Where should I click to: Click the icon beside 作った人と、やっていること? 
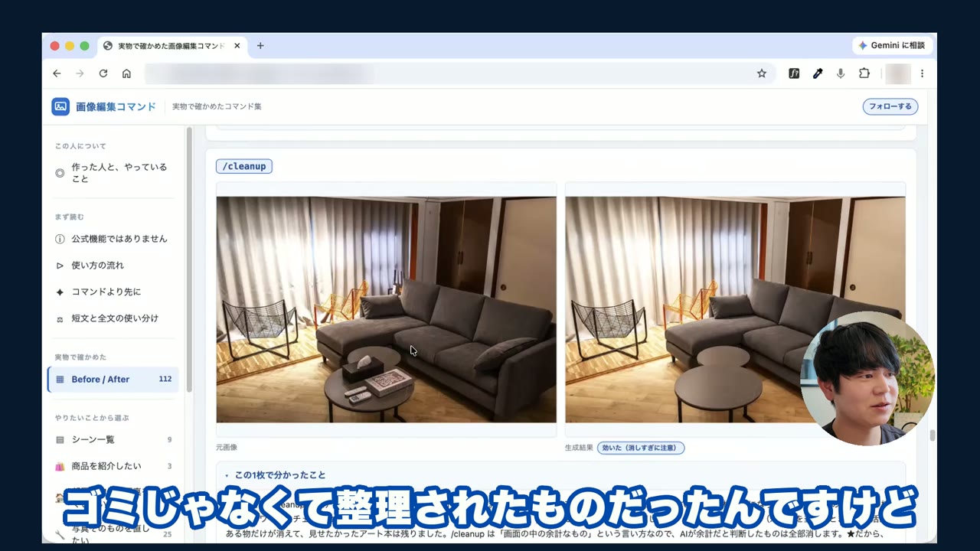[x=60, y=173]
